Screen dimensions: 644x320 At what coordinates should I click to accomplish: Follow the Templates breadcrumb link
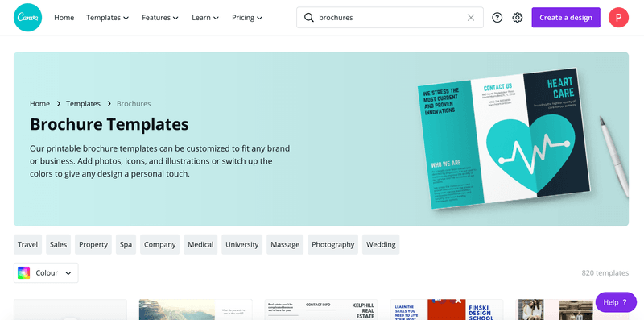pos(84,104)
